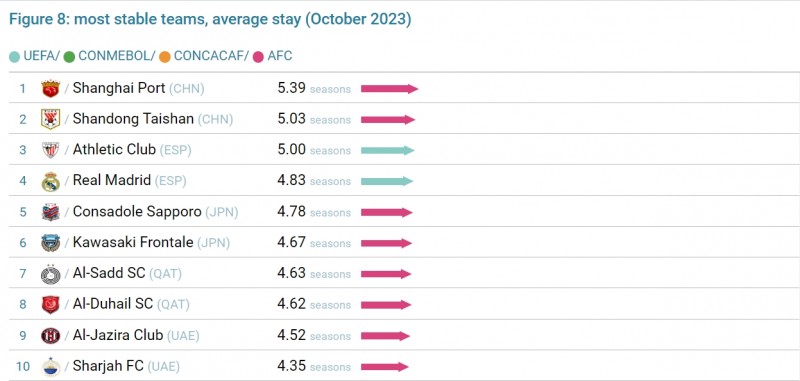Click the Shanghai Port club crest
800x381 pixels.
[x=51, y=89]
